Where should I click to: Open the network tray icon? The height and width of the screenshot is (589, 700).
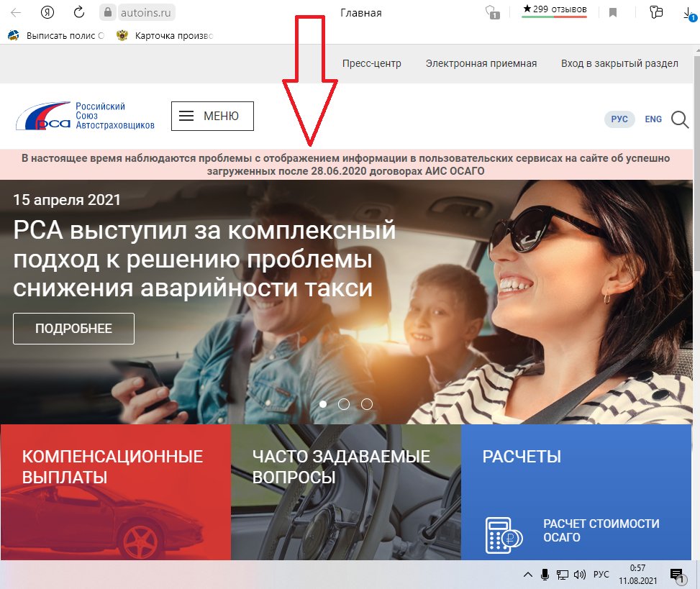(x=562, y=575)
